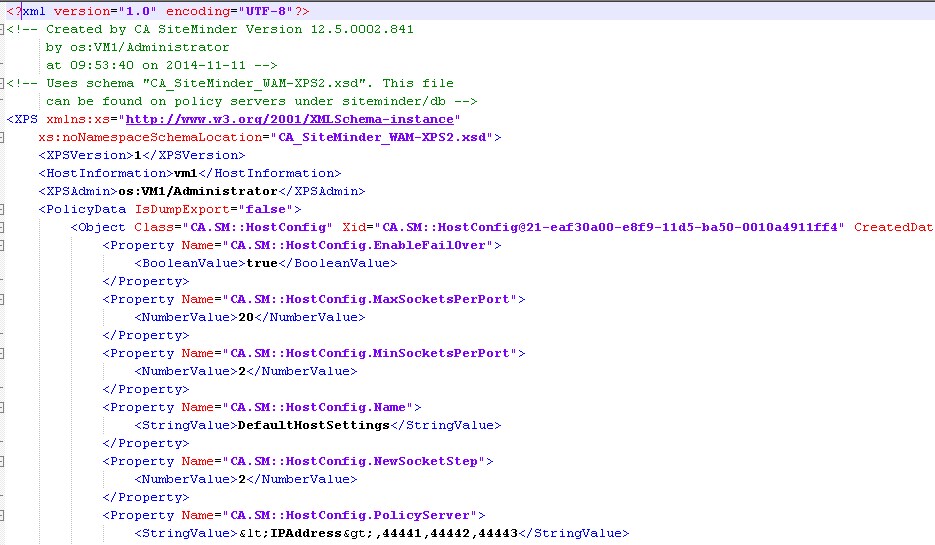This screenshot has height=545, width=935.
Task: Place cursor in xml version "1.0" value
Action: point(137,11)
